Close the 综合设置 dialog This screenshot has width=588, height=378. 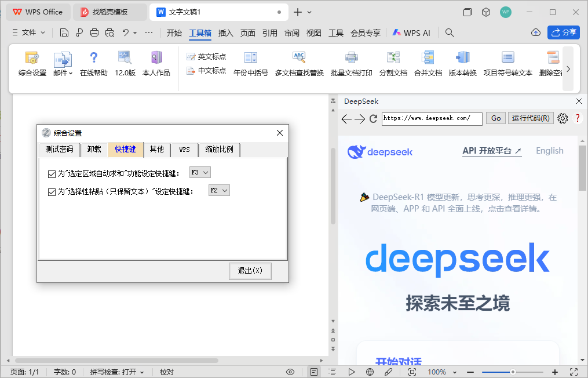point(280,133)
